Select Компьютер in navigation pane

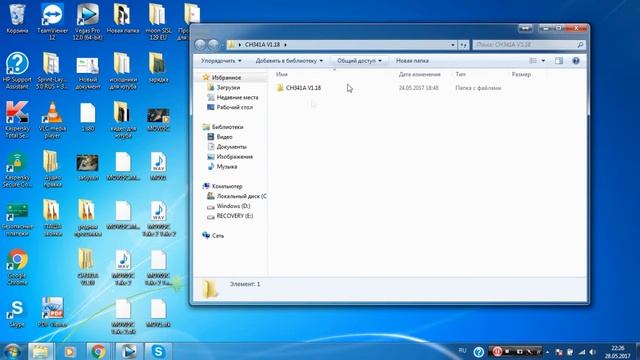227,186
